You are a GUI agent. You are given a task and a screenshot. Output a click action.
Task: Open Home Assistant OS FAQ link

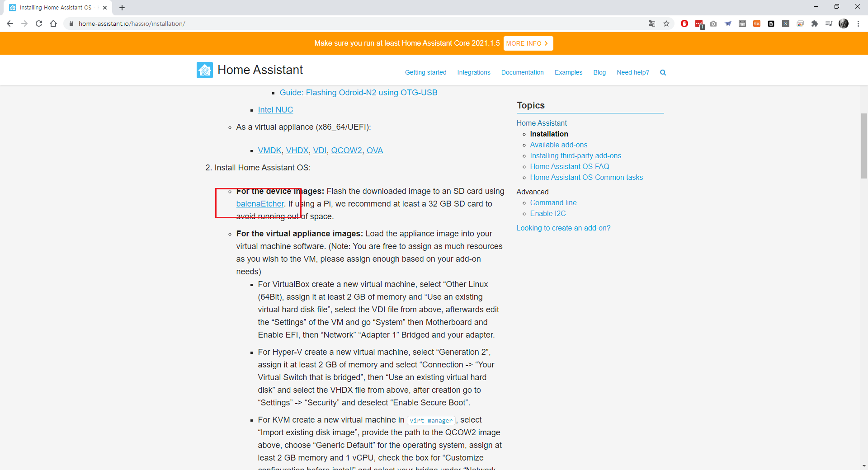570,166
